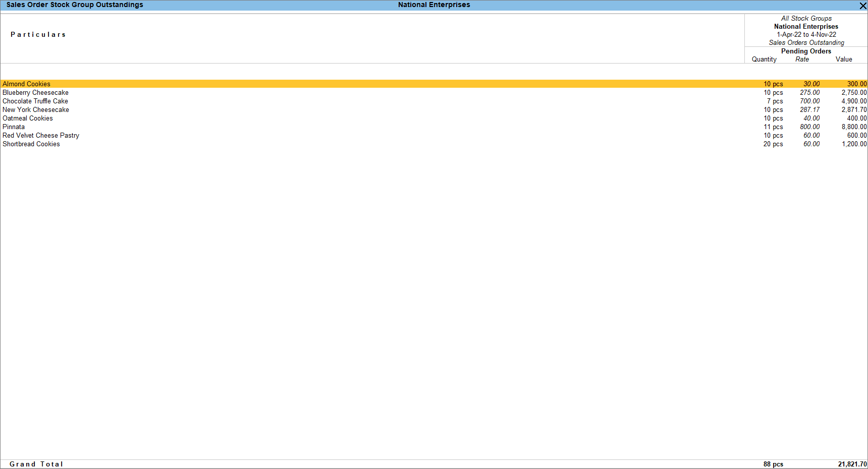Screen dimensions: 868x469
Task: Click the grand total quantity 88 pcs
Action: click(773, 464)
